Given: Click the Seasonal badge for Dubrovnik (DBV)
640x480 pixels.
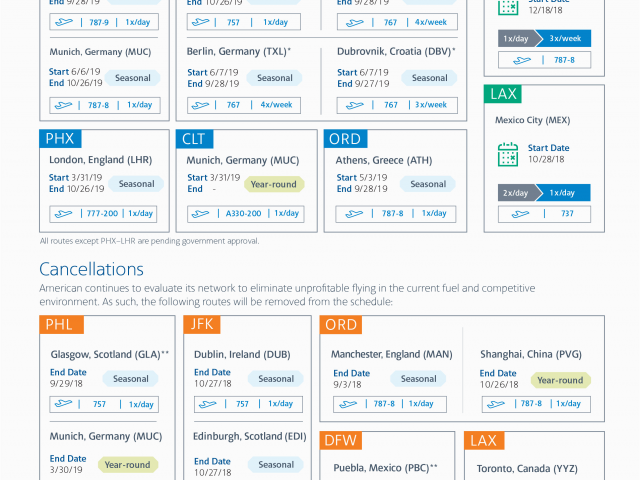Looking at the screenshot, I should coord(429,78).
